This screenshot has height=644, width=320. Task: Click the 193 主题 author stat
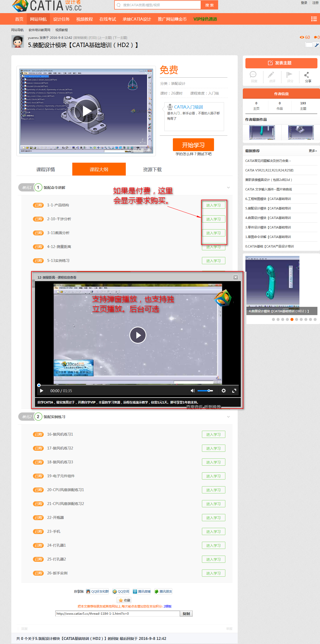[x=303, y=106]
